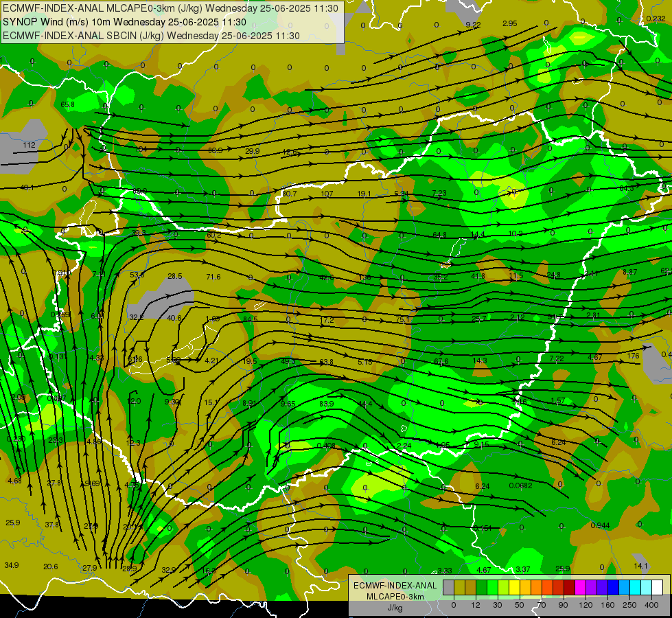Click the map value 19.1
This screenshot has height=618, width=672.
pos(364,194)
